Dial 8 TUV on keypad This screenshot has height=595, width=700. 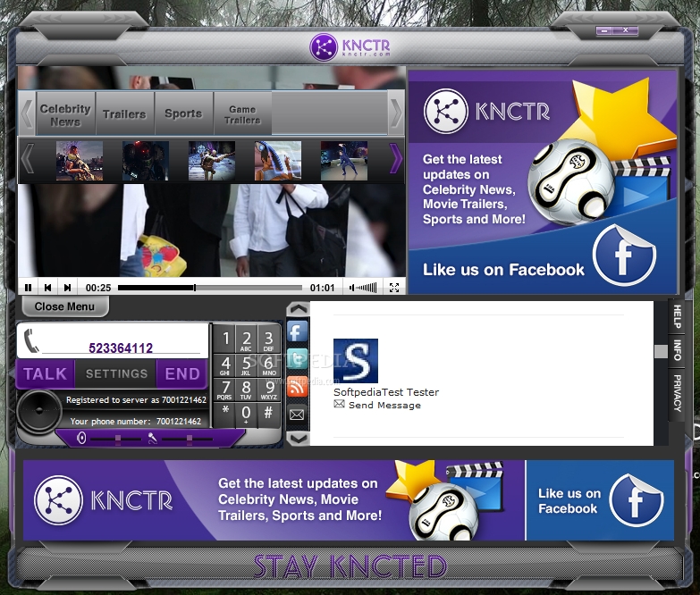coord(247,390)
